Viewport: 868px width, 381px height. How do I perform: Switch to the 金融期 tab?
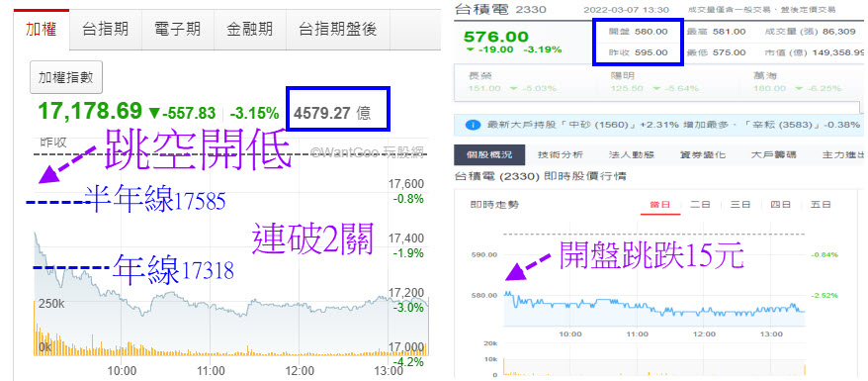250,30
